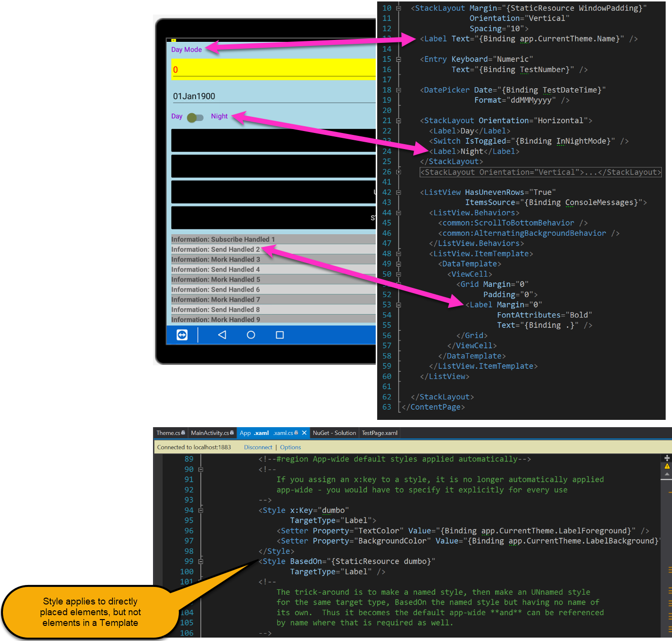672x641 pixels.
Task: Open Options next to Disconnect
Action: click(x=290, y=447)
